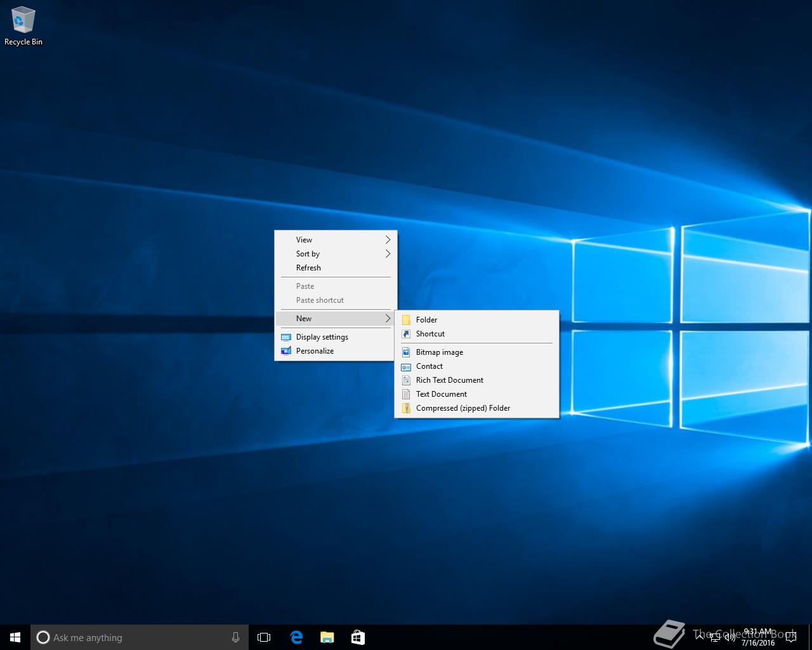Choose Sort by in the context menu
Screen dimensions: 812x650
[336, 254]
